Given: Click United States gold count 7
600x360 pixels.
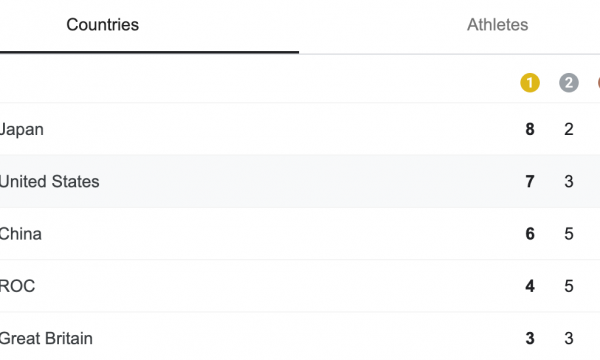Looking at the screenshot, I should point(530,181).
